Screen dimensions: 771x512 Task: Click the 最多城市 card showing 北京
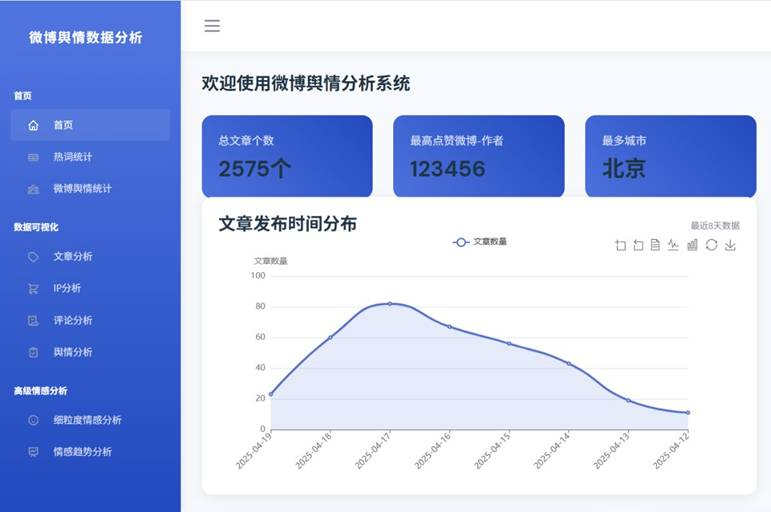pyautogui.click(x=671, y=156)
